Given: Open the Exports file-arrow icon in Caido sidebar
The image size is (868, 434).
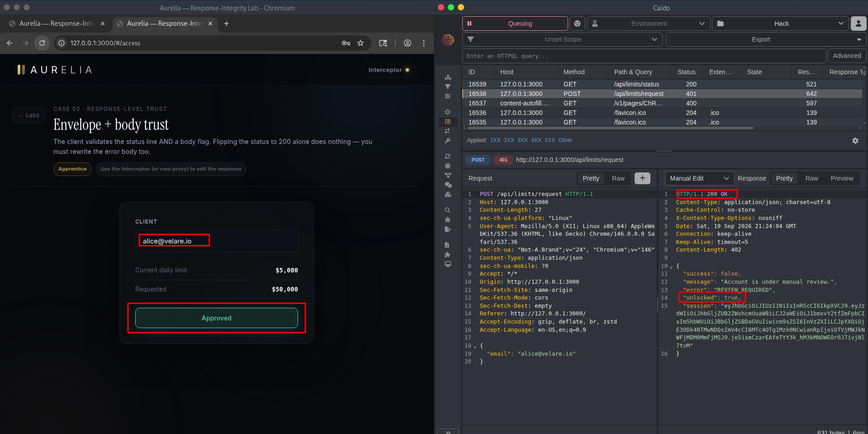Looking at the screenshot, I should [448, 229].
